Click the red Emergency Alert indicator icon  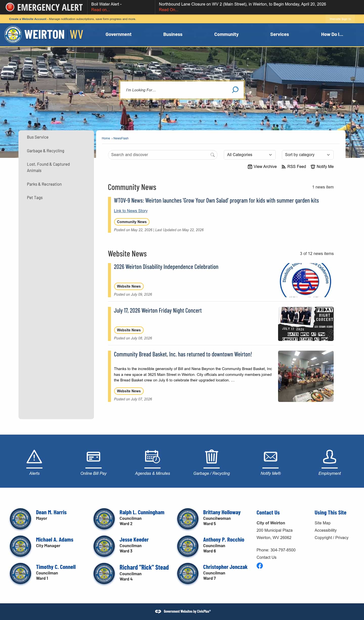(x=10, y=7)
